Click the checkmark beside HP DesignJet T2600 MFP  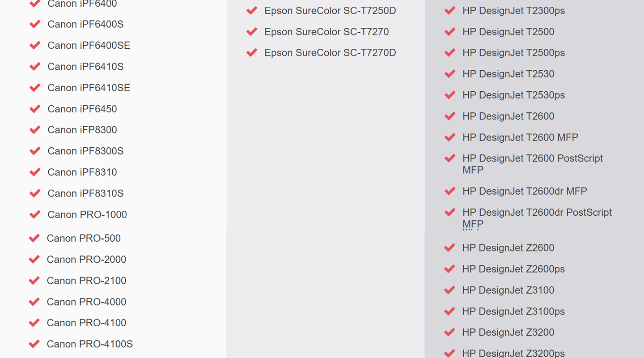click(x=450, y=137)
